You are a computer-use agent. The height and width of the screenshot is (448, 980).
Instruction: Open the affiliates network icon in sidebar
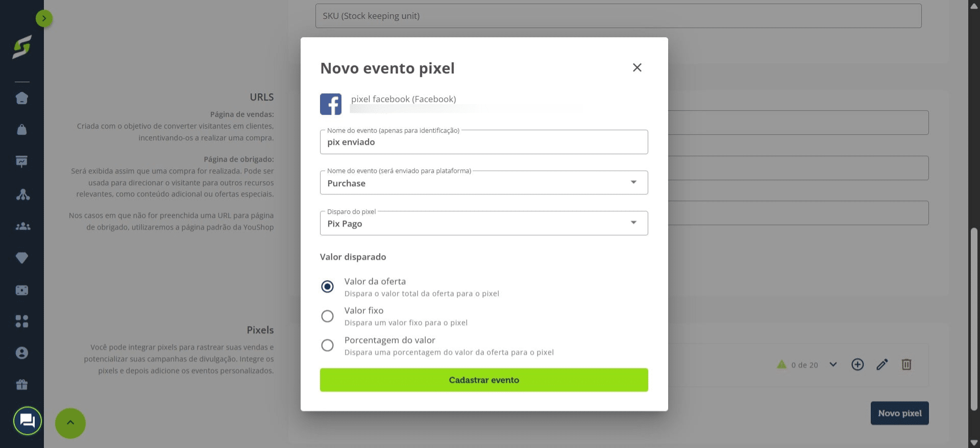(x=22, y=194)
